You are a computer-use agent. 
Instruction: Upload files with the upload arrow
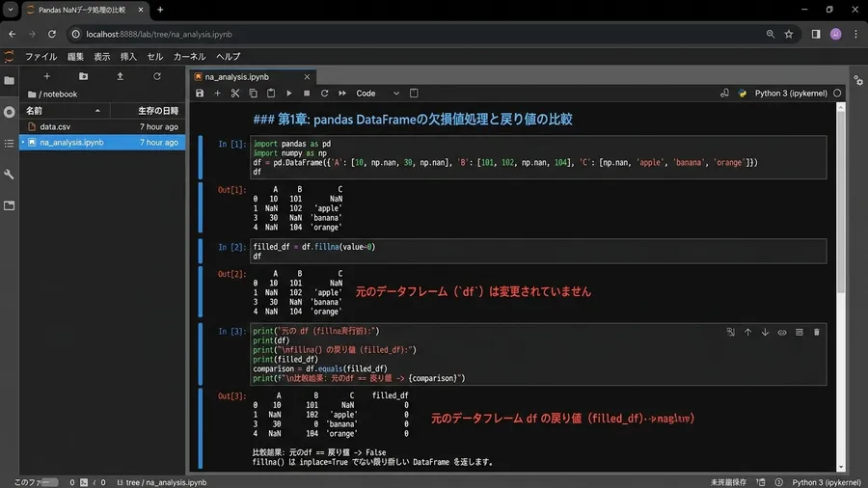(121, 76)
